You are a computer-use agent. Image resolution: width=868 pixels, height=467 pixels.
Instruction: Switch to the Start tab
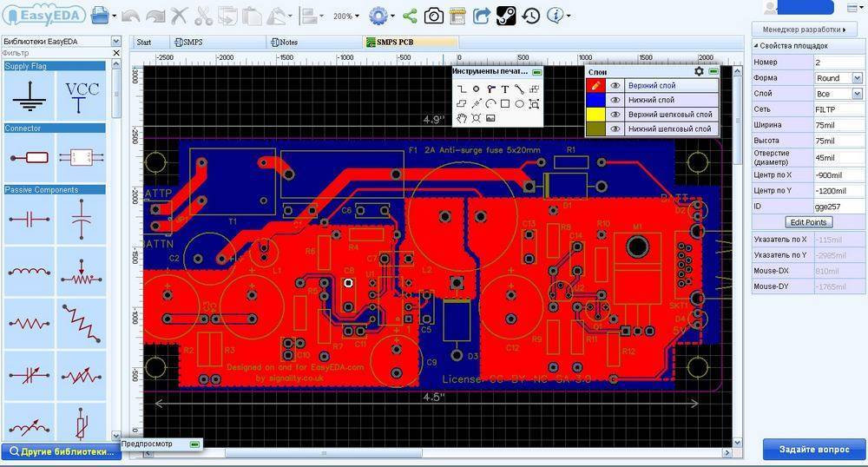(x=144, y=42)
